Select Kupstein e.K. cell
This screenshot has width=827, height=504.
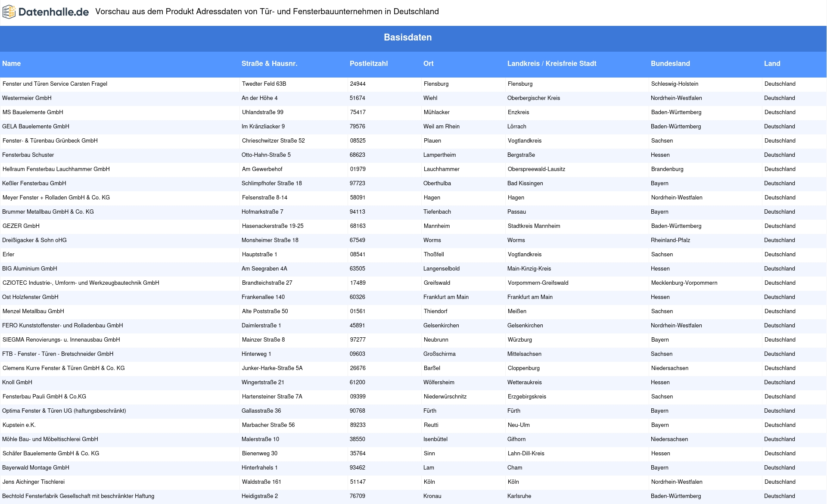19,425
